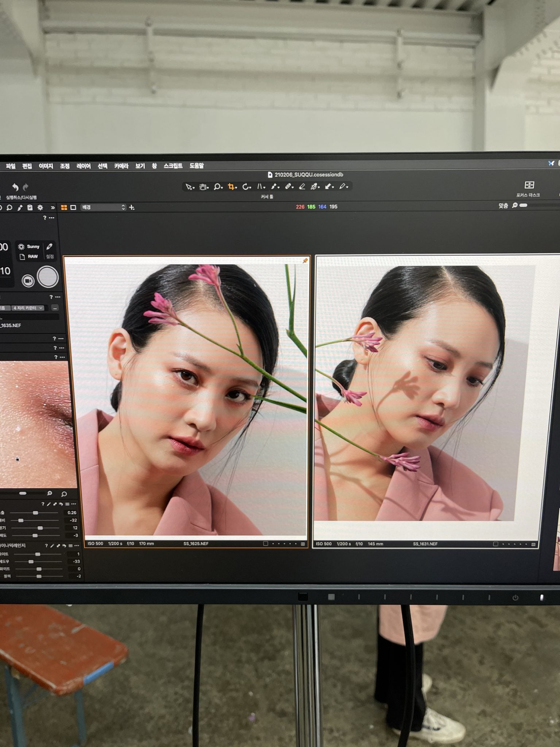The width and height of the screenshot is (560, 747).
Task: Start live view with camera icon
Action: point(28,281)
